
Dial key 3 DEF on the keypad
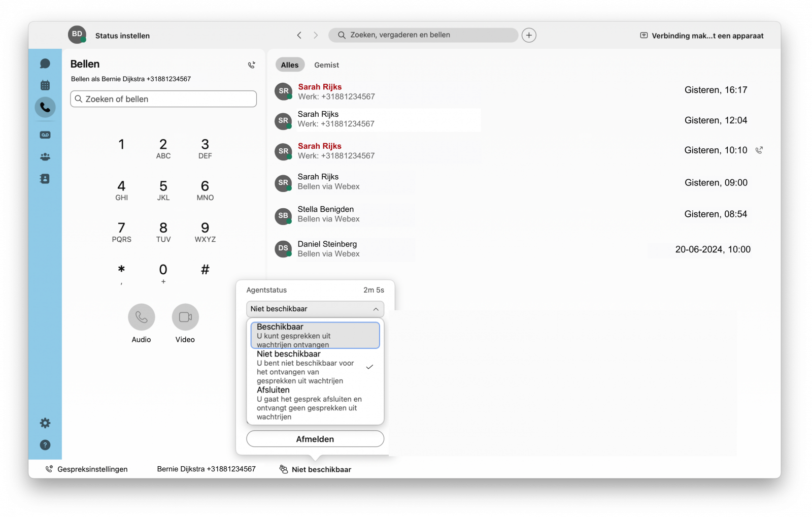(205, 148)
